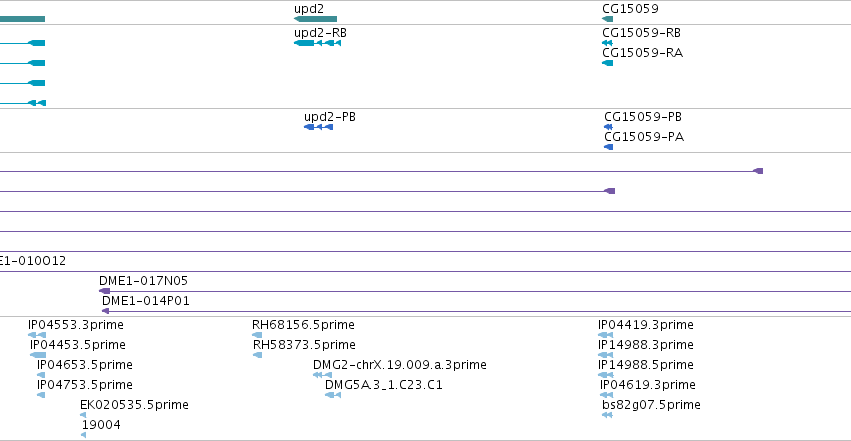This screenshot has width=851, height=441.
Task: Click the partially visible E1-010O12 label
Action: (33, 261)
